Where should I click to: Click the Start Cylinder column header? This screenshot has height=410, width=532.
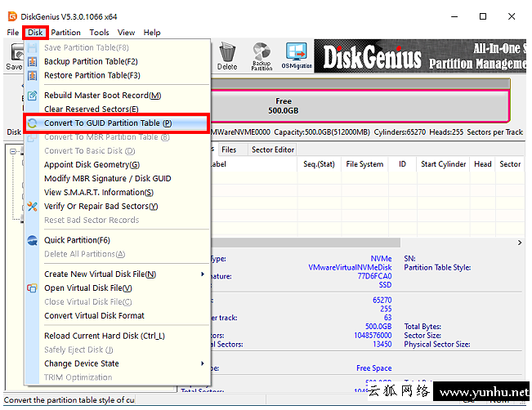(x=444, y=164)
